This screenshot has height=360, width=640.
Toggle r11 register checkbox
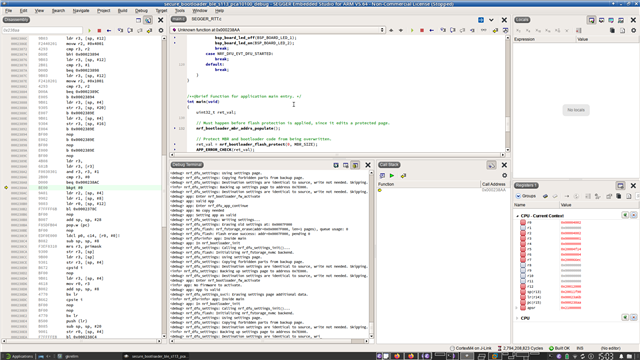point(523,281)
